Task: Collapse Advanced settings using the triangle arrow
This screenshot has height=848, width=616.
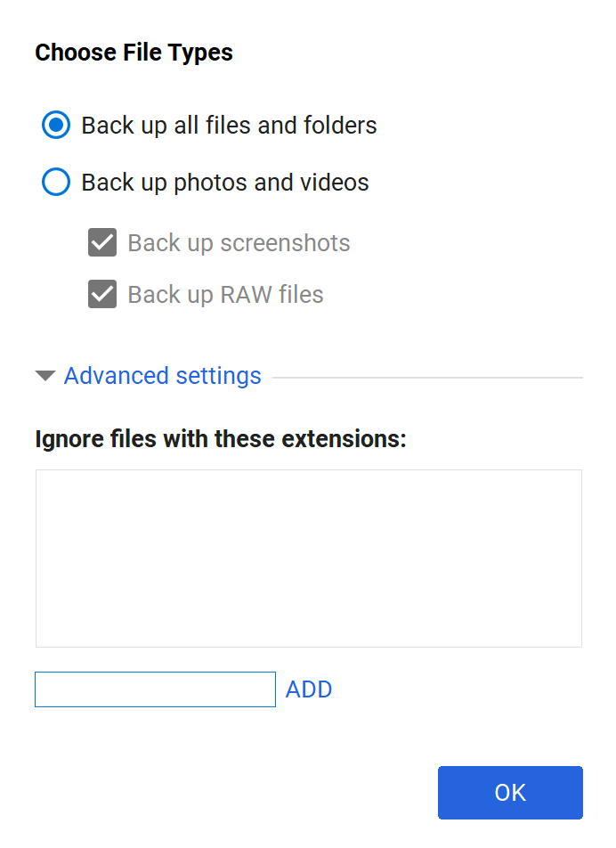Action: 45,376
